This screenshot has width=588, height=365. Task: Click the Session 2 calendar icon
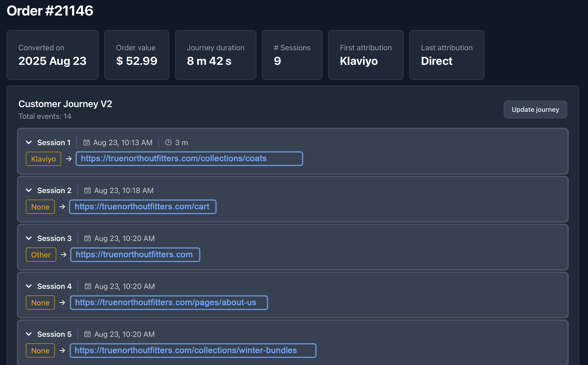87,190
